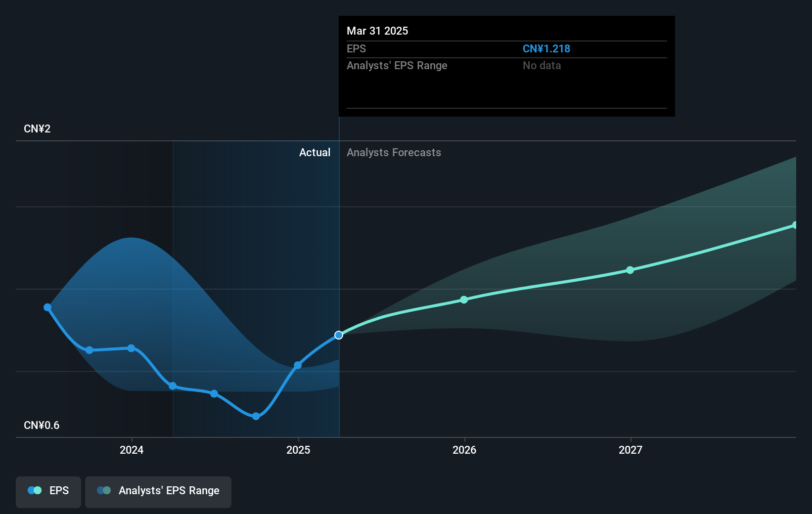
Task: Select the final forecast EPS point at chart edge
Action: pyautogui.click(x=795, y=225)
